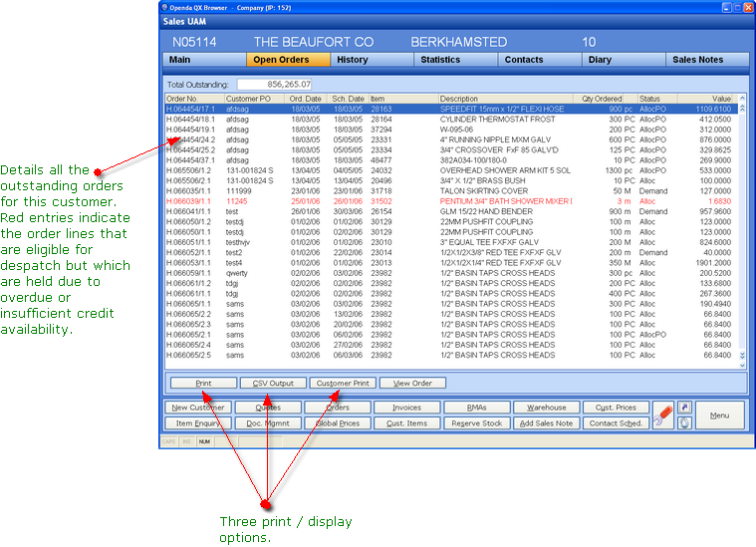Image resolution: width=756 pixels, height=547 pixels.
Task: Click the INS indicator in the status bar
Action: coord(186,441)
